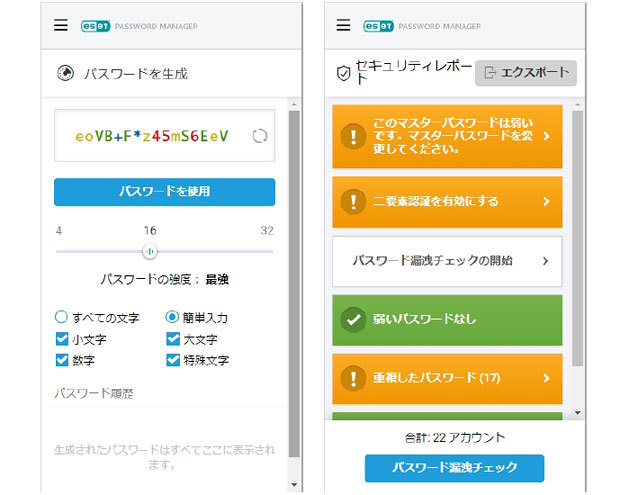This screenshot has width=620, height=495.
Task: Click the checkmark icon on 弱いパスワードなし
Action: click(x=351, y=320)
